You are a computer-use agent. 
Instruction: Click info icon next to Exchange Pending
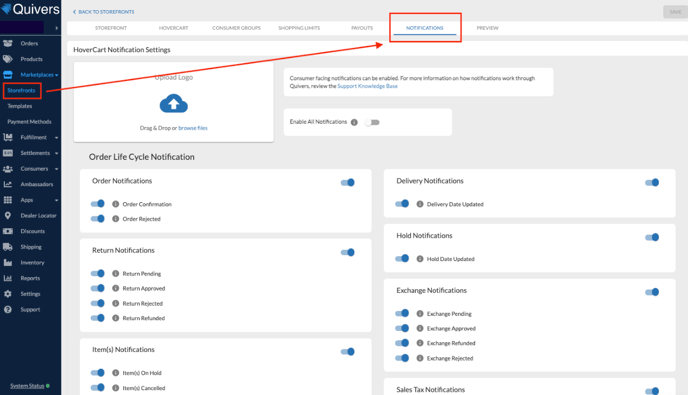[420, 313]
